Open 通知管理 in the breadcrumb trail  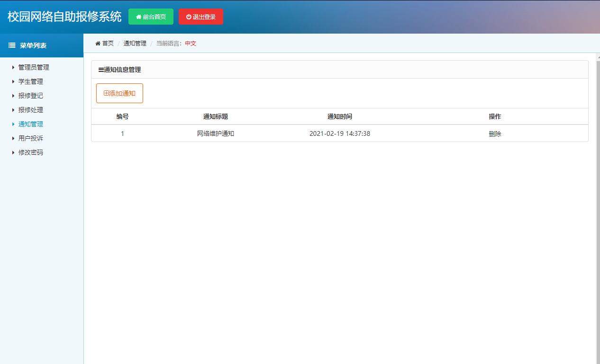134,43
